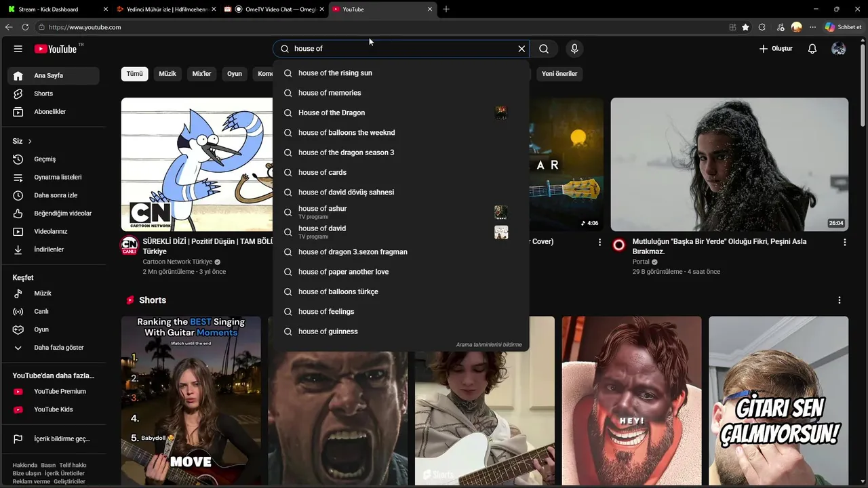Open YouTube Premium link

54,392
